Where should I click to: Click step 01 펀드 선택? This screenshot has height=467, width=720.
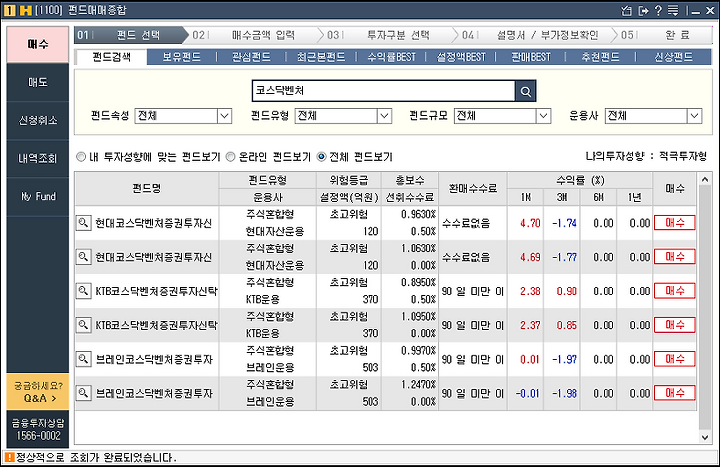(x=131, y=35)
